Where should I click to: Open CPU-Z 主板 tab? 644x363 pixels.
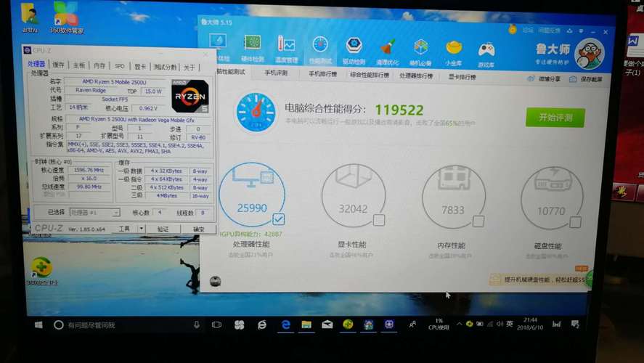click(x=79, y=65)
